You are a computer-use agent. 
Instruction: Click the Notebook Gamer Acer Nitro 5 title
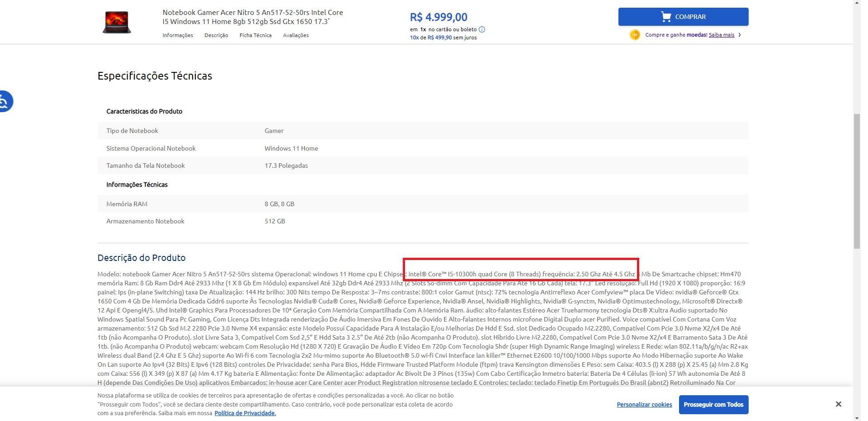[253, 17]
